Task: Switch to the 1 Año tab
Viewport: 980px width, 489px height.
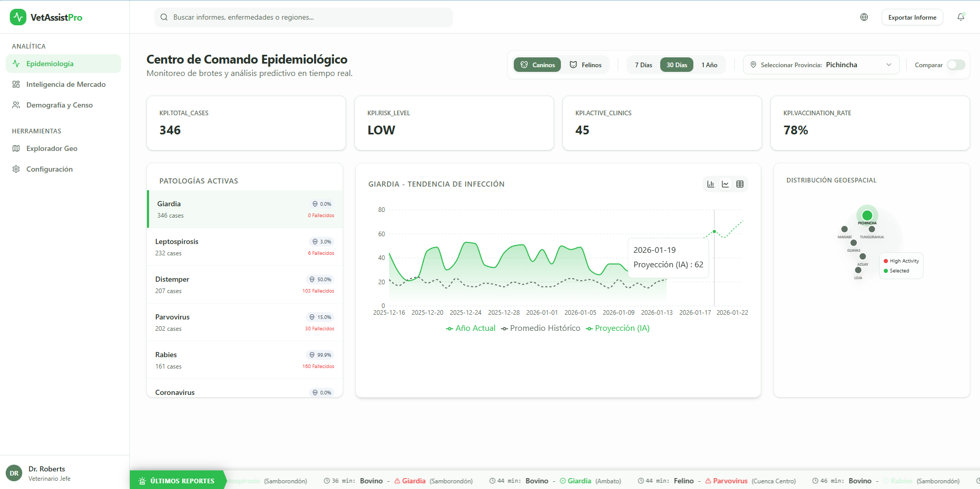Action: [709, 65]
